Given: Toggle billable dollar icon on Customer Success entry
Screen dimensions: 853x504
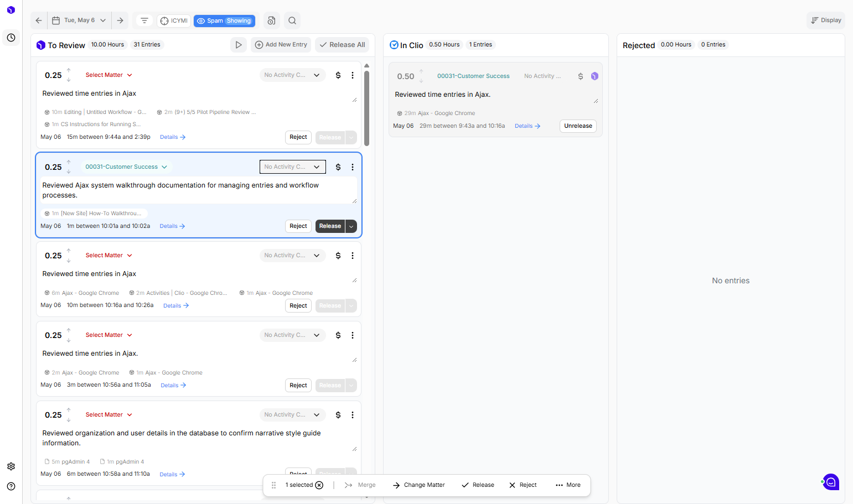Looking at the screenshot, I should 338,167.
